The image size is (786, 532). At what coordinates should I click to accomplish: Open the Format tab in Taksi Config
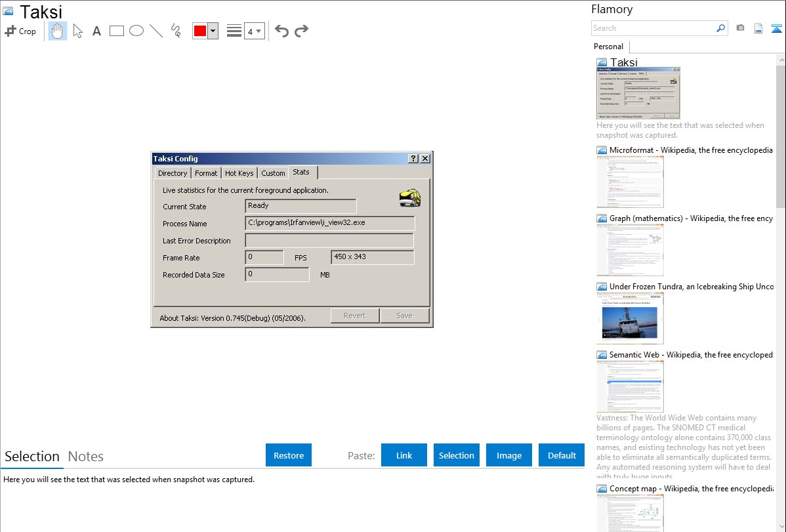pos(206,173)
